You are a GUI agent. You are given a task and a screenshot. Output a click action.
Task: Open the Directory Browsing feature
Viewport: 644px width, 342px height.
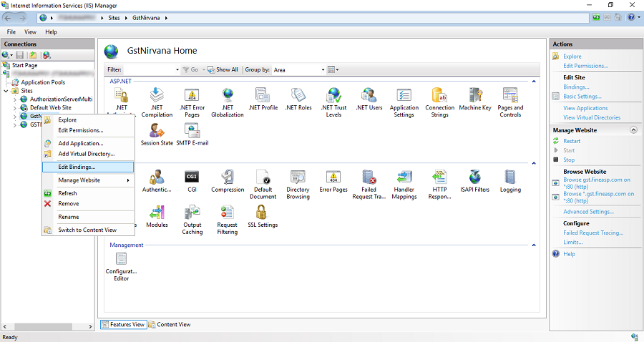click(298, 185)
